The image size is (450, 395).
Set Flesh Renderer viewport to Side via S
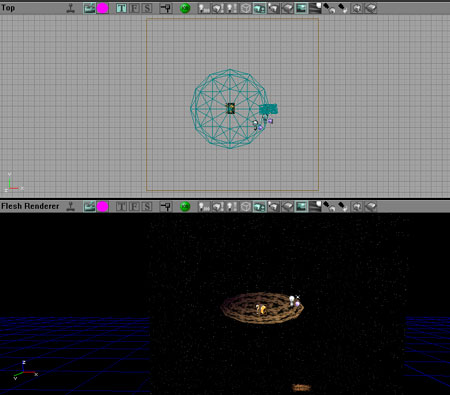pos(147,207)
